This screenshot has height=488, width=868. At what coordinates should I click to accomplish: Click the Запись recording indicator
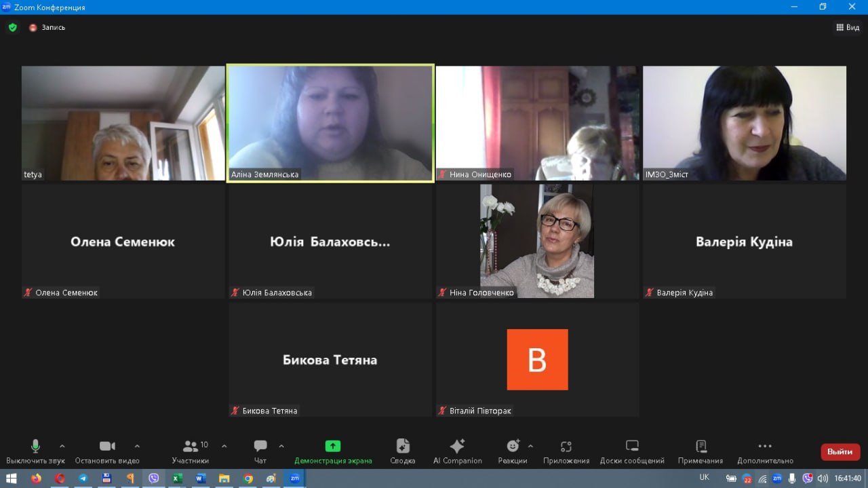47,28
